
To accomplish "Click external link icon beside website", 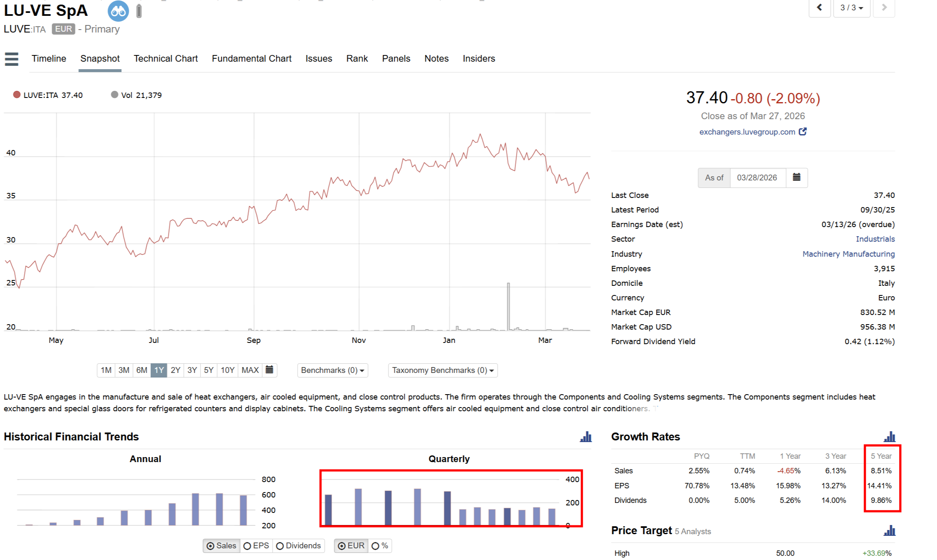I will pyautogui.click(x=802, y=132).
